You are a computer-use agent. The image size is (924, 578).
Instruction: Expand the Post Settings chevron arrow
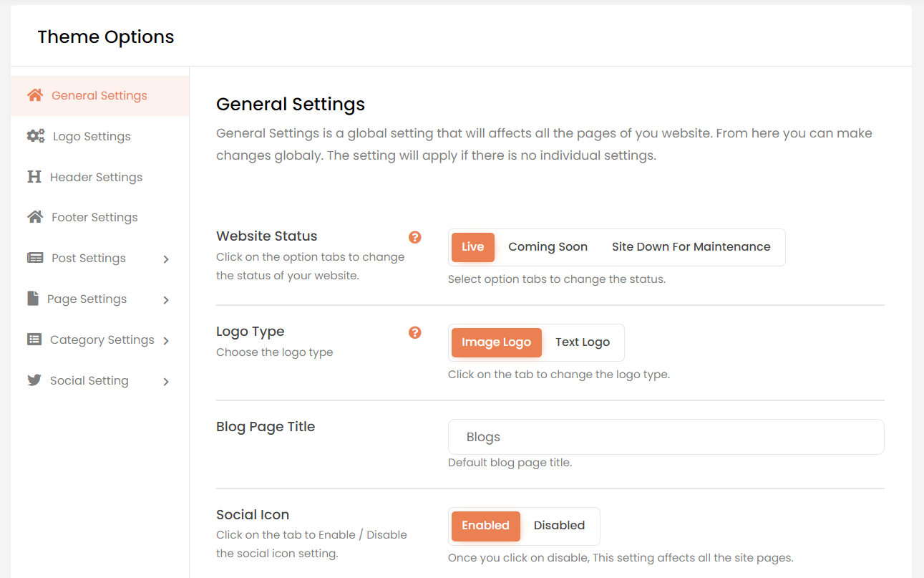166,259
